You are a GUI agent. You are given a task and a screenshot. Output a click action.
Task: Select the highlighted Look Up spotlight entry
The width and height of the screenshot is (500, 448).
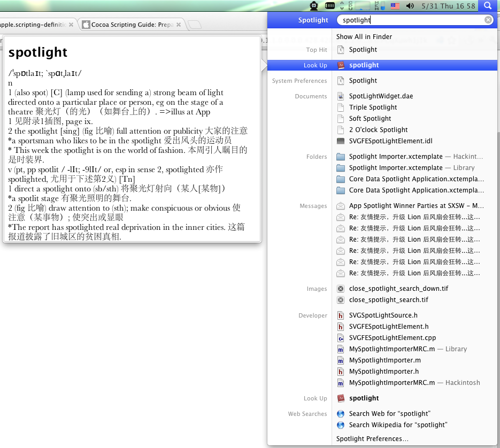click(x=382, y=65)
